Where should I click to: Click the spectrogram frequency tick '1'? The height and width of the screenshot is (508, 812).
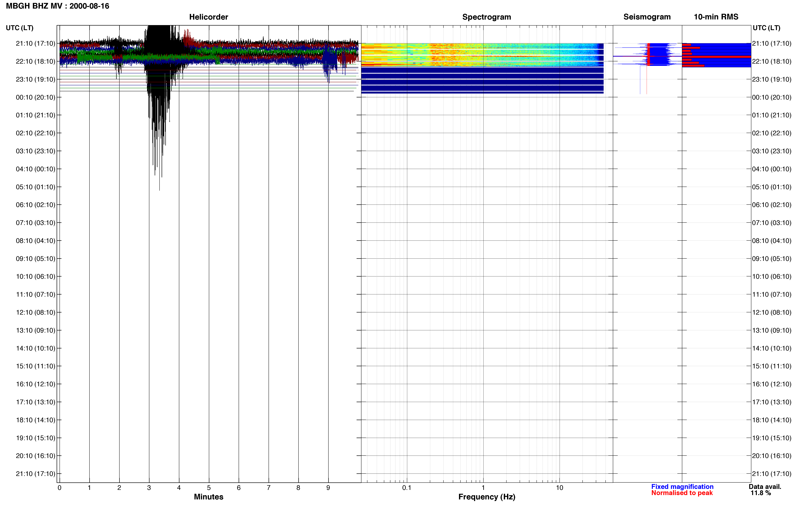[483, 487]
